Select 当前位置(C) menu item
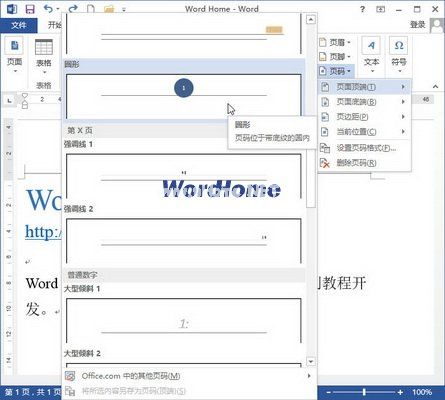 pos(364,132)
